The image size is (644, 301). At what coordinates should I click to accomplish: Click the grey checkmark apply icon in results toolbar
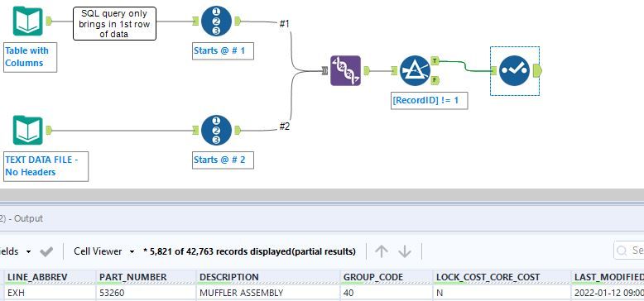click(x=46, y=251)
